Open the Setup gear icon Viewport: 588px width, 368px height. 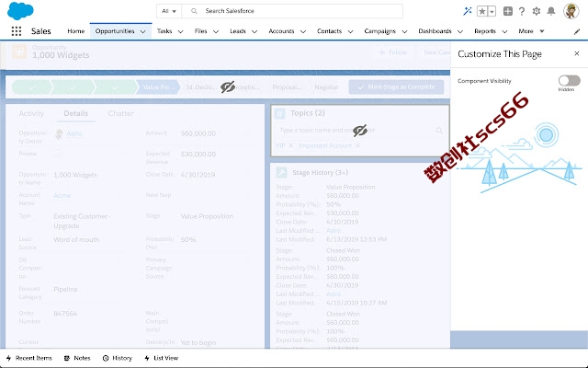pos(537,11)
